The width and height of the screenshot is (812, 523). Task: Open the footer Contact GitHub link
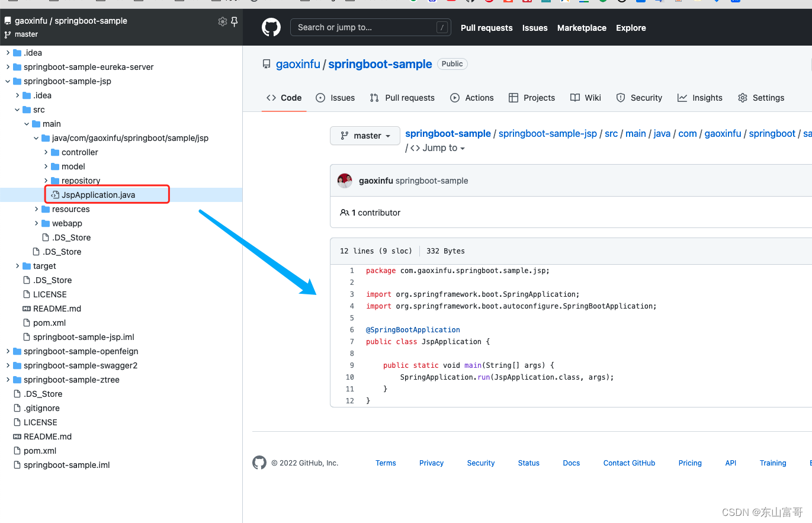point(629,463)
